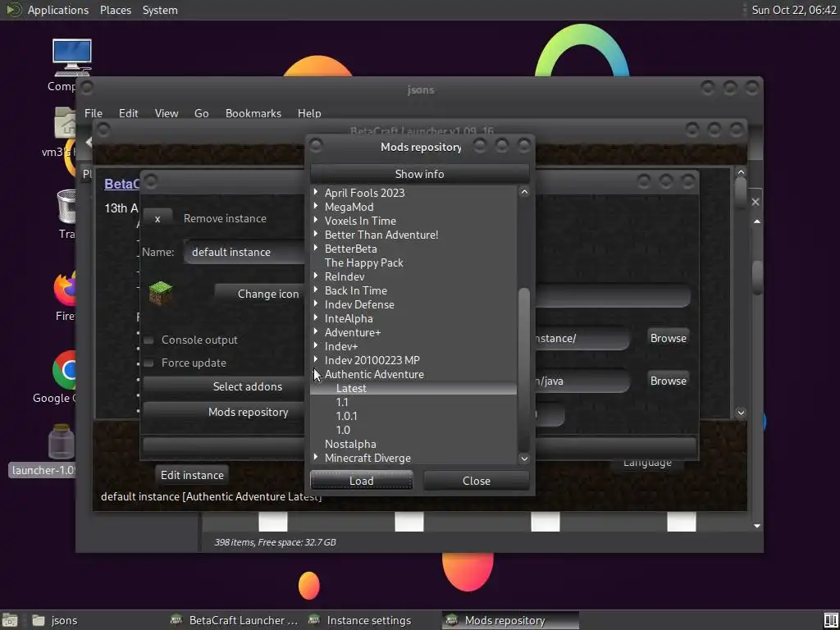Browse for the instance directory
The width and height of the screenshot is (840, 630).
click(668, 338)
